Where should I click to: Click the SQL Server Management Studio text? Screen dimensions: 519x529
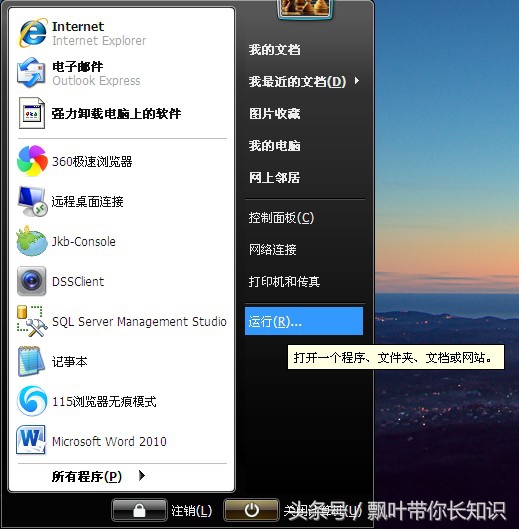tap(139, 322)
